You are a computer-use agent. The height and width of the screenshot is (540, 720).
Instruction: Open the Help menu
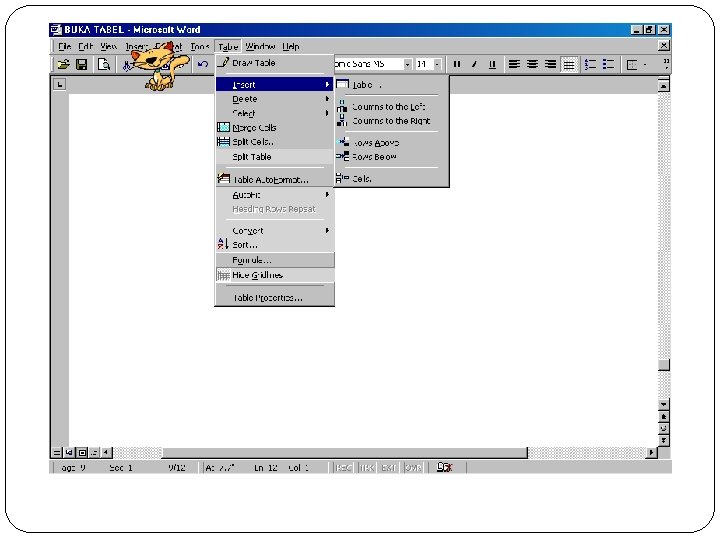click(x=291, y=46)
